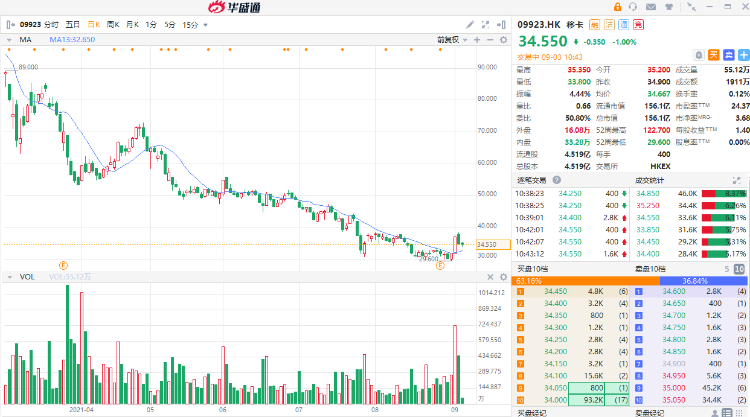Open 前复权 adjustment dropdown

click(452, 40)
